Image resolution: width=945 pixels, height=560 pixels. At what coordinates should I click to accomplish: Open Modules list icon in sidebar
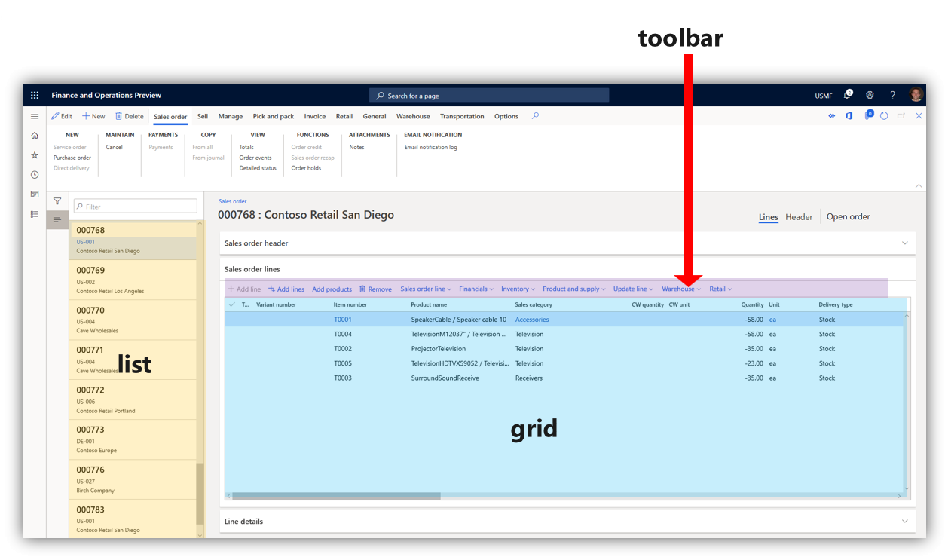(35, 214)
